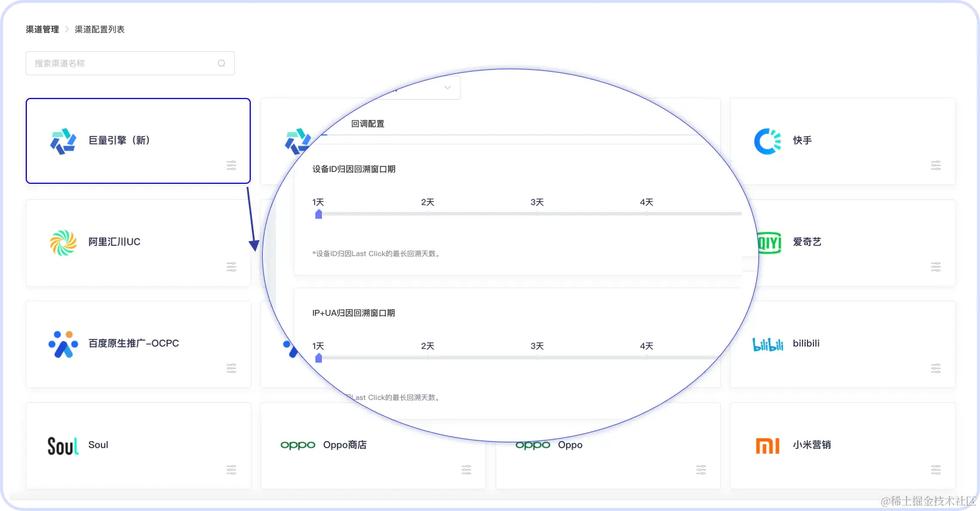Click the 渠道配置列表 breadcrumb

(x=100, y=29)
